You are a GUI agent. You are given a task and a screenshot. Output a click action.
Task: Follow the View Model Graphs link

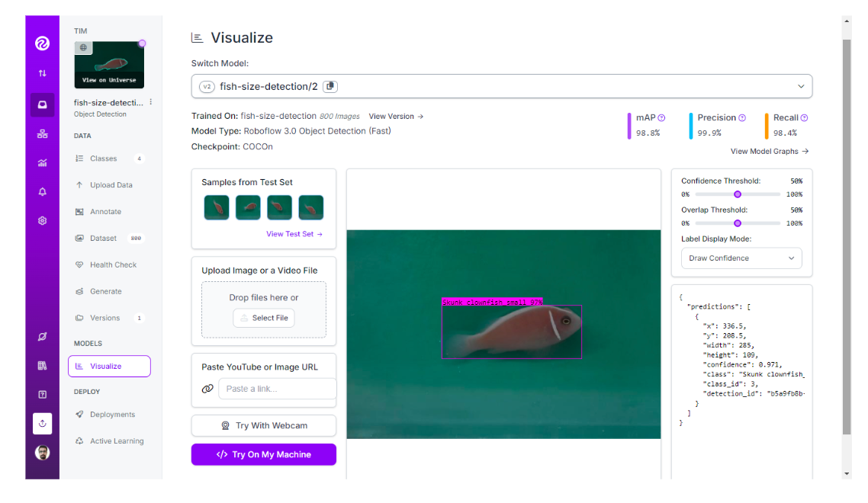[x=769, y=152]
